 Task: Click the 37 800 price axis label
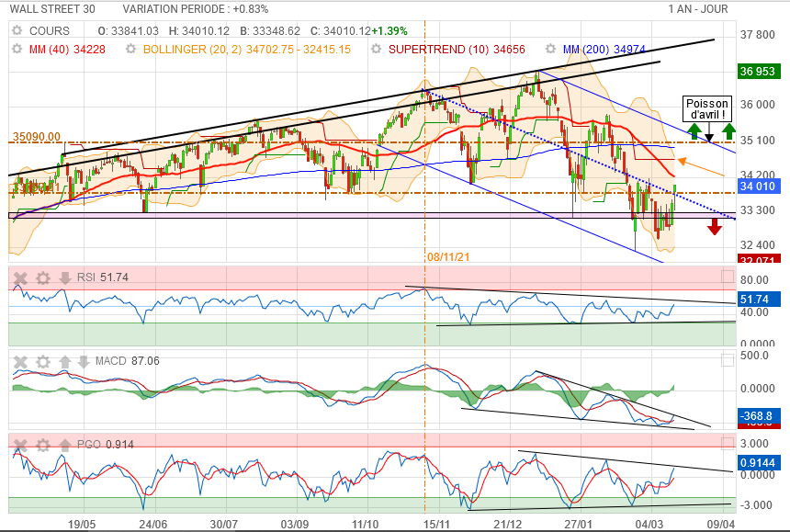point(757,35)
